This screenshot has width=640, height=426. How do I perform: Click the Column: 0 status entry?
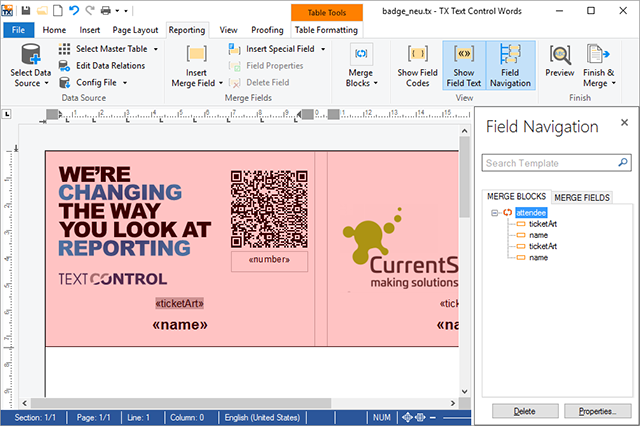[x=187, y=417]
